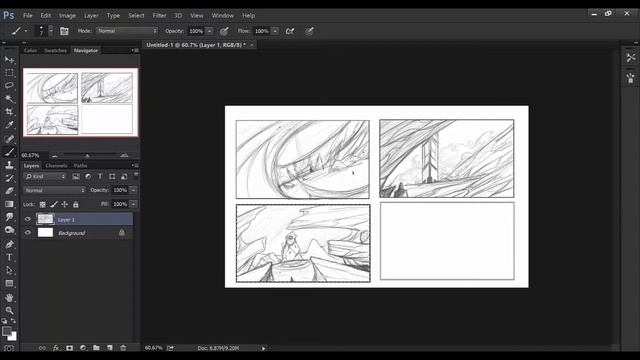Select the Zoom tool

9,311
